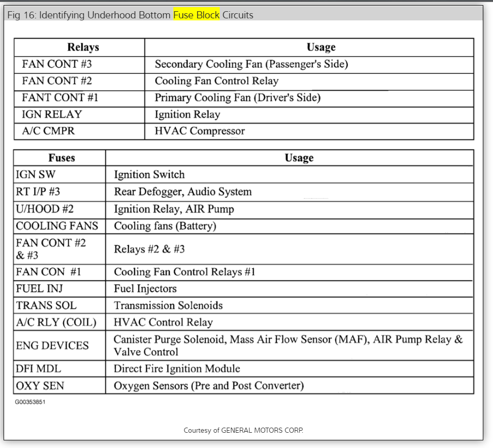Select the 'U/HOOD #2' fuse cell
This screenshot has width=493, height=448.
point(60,210)
